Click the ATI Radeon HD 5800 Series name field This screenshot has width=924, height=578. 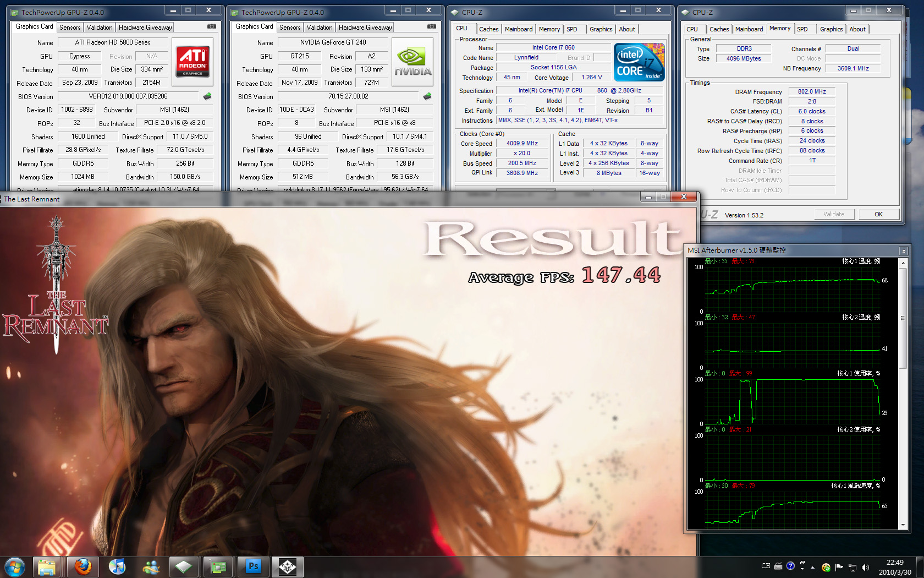click(x=112, y=42)
